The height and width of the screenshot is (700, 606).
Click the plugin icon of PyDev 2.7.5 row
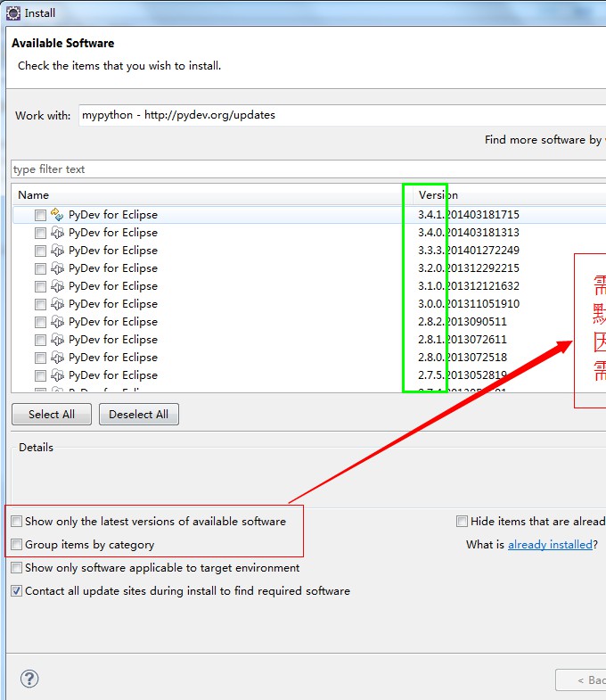pyautogui.click(x=57, y=375)
